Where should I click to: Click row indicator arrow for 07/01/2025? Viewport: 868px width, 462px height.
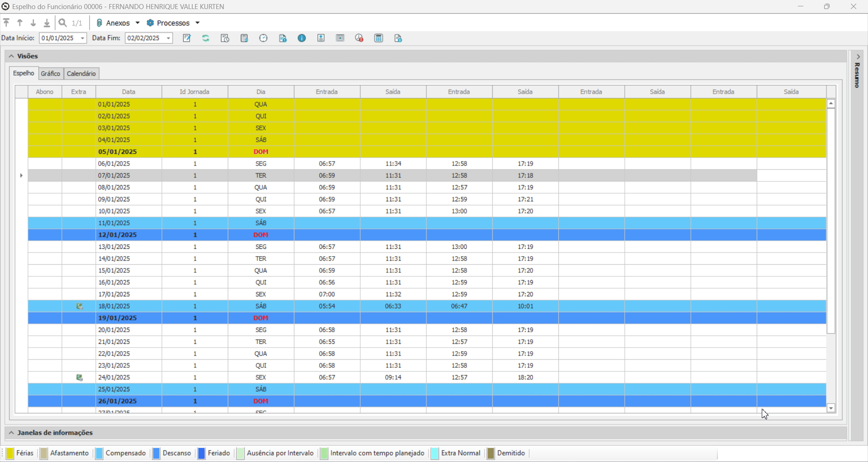coord(21,176)
